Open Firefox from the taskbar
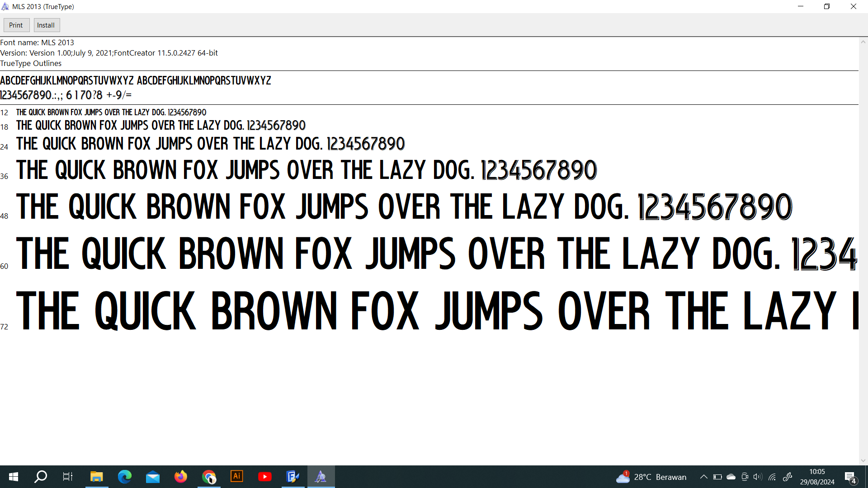Image resolution: width=868 pixels, height=488 pixels. [180, 477]
